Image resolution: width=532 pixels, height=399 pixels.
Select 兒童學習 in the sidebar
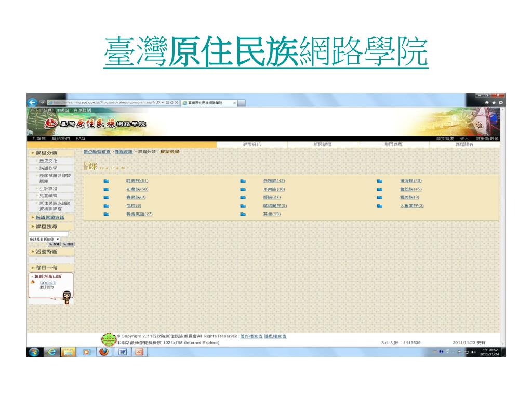pos(48,196)
